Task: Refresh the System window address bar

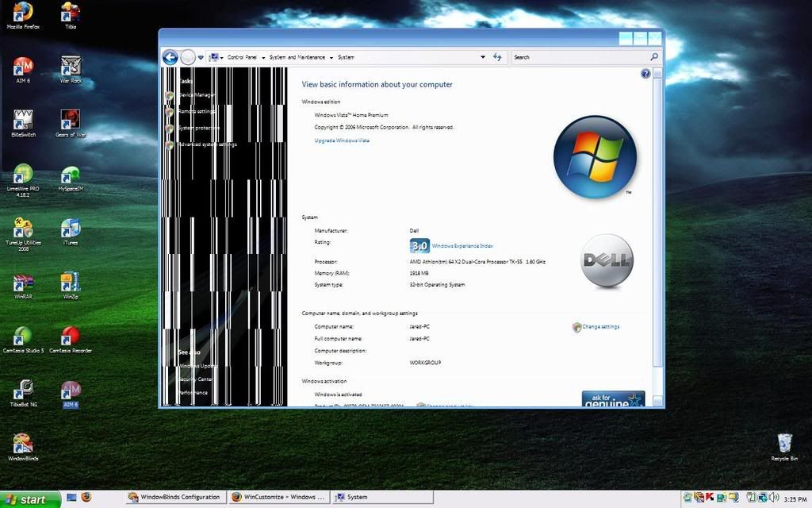Action: pyautogui.click(x=497, y=57)
